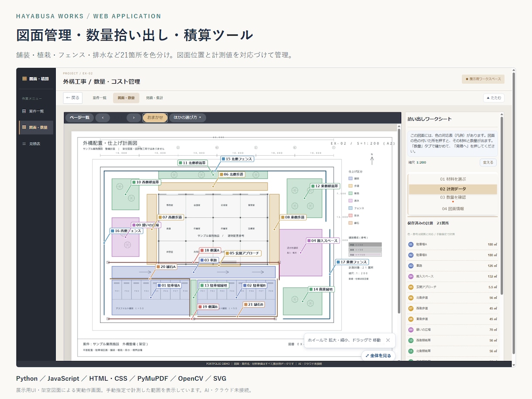
Task: Click the 09 badge next to 憩いの広場 in the list
Action: [411, 330]
